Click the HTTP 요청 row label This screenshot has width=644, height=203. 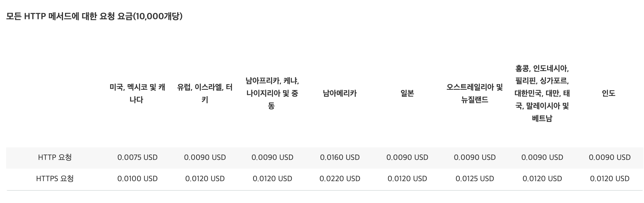(x=55, y=157)
